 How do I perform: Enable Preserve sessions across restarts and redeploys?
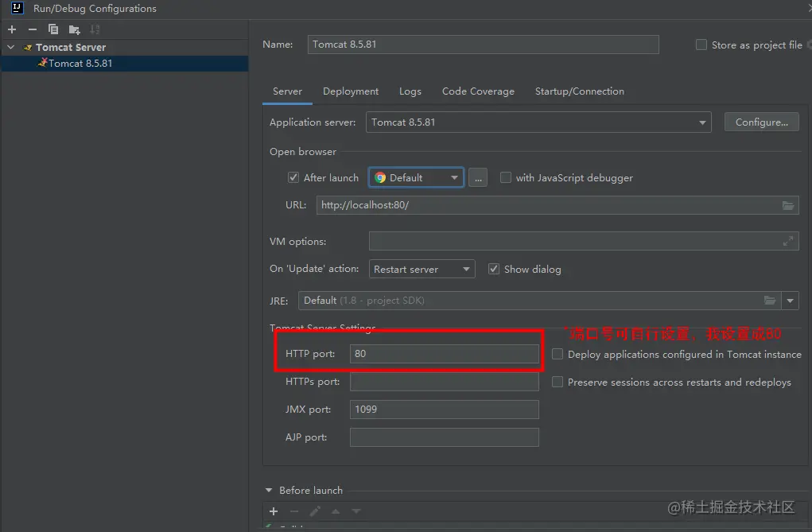tap(558, 382)
